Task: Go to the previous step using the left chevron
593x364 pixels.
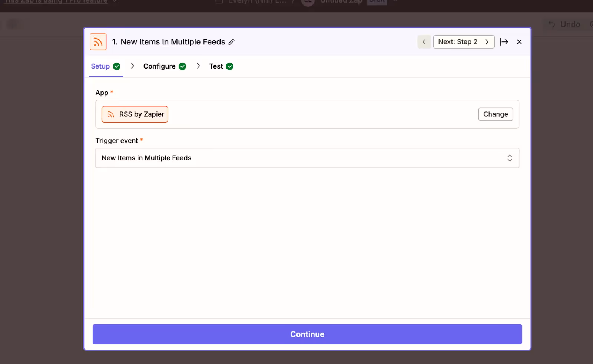Action: (x=424, y=42)
